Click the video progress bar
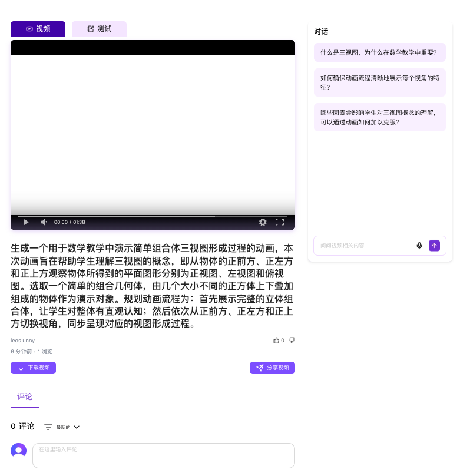Image resolution: width=460 pixels, height=476 pixels. coord(153,216)
